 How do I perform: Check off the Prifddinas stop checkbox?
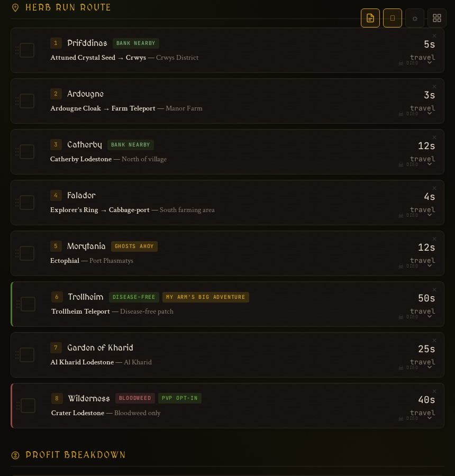(26, 50)
